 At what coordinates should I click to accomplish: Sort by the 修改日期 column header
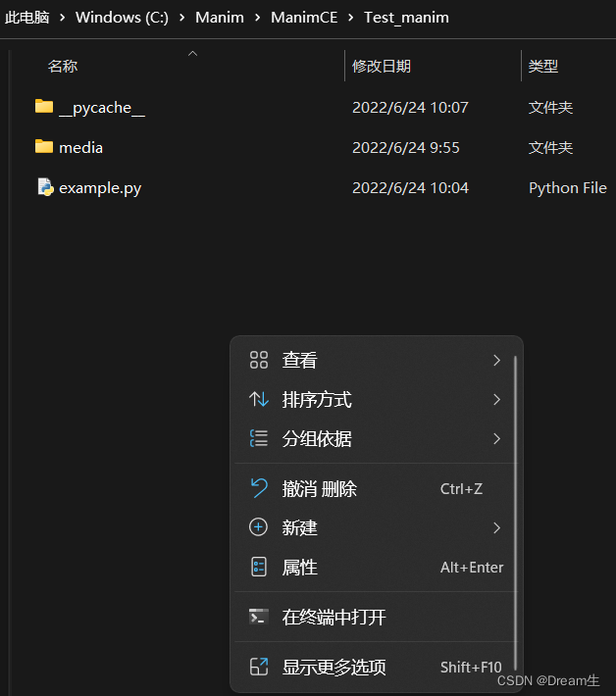coord(382,66)
